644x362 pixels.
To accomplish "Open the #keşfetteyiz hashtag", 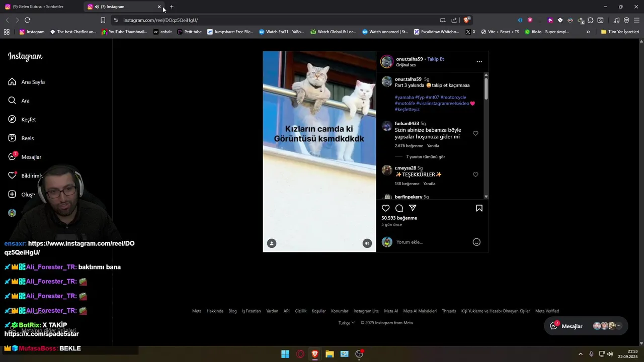I will [407, 109].
